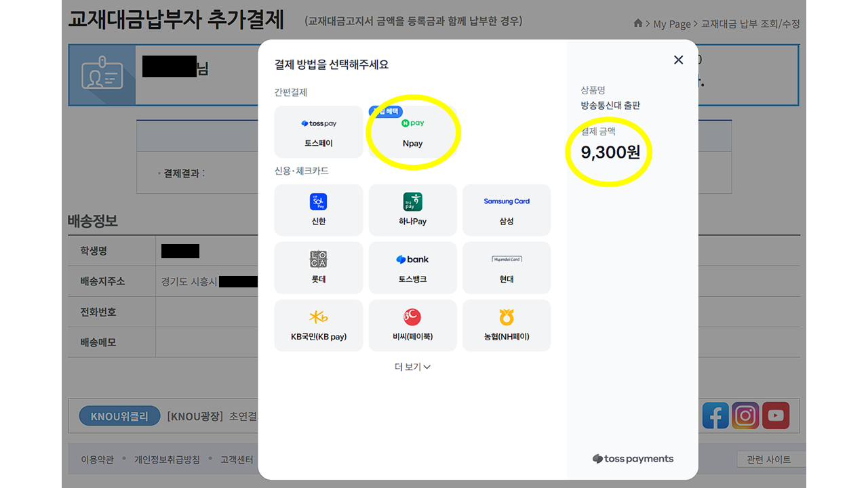Click the [KNOU광장] notice text
This screenshot has height=488, width=868.
point(195,416)
